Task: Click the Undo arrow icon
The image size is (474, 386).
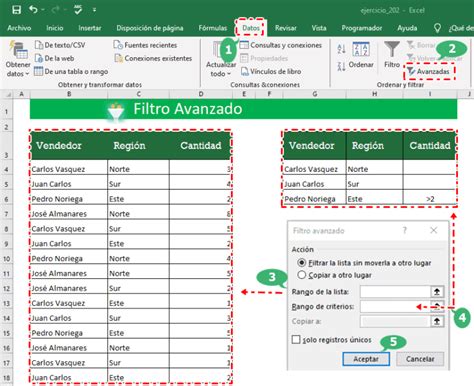Action: click(x=33, y=9)
